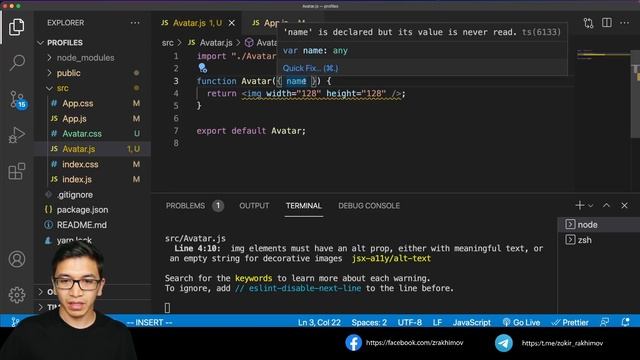Open README.md in the explorer

[x=92, y=225]
